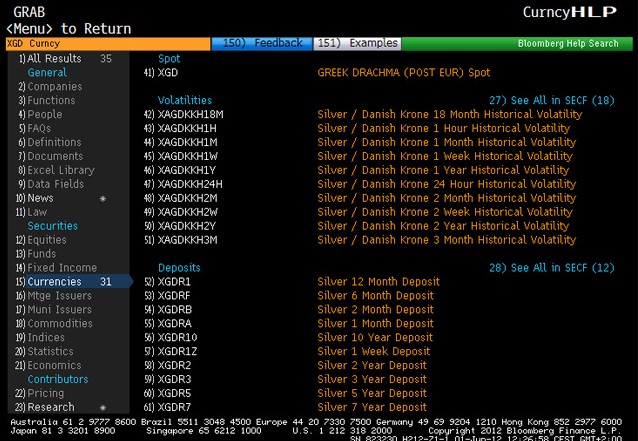Image resolution: width=638 pixels, height=441 pixels.
Task: Switch to the Examples tab
Action: [x=357, y=44]
